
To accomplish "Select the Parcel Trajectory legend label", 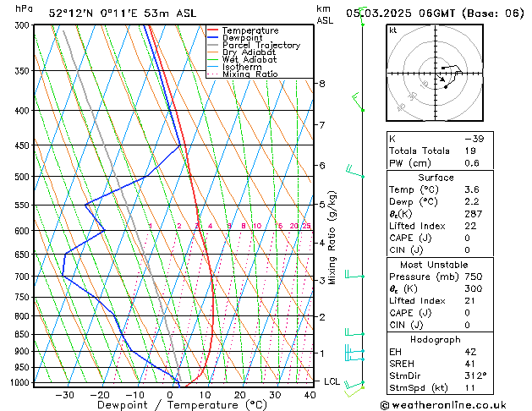I will 261,45.
